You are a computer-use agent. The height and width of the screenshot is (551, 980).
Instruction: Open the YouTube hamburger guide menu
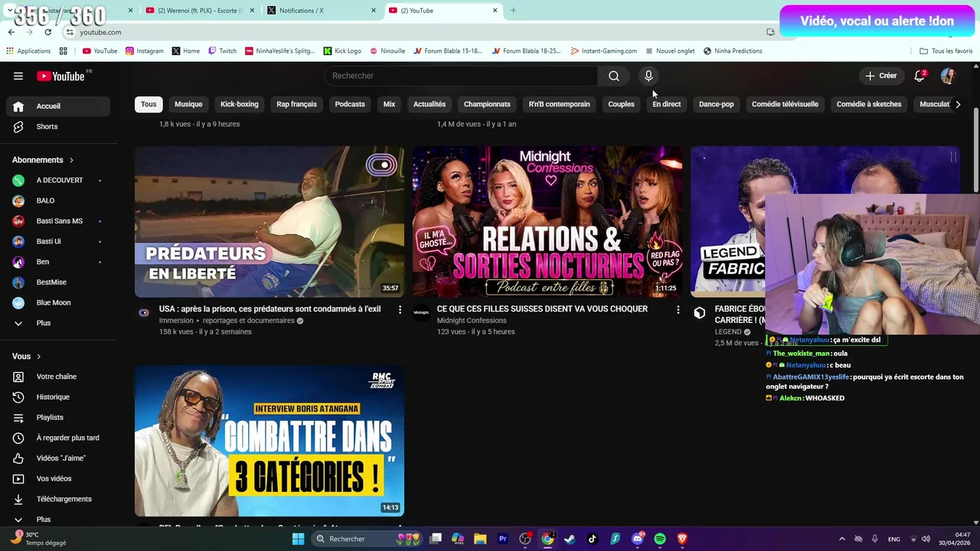[x=18, y=76]
